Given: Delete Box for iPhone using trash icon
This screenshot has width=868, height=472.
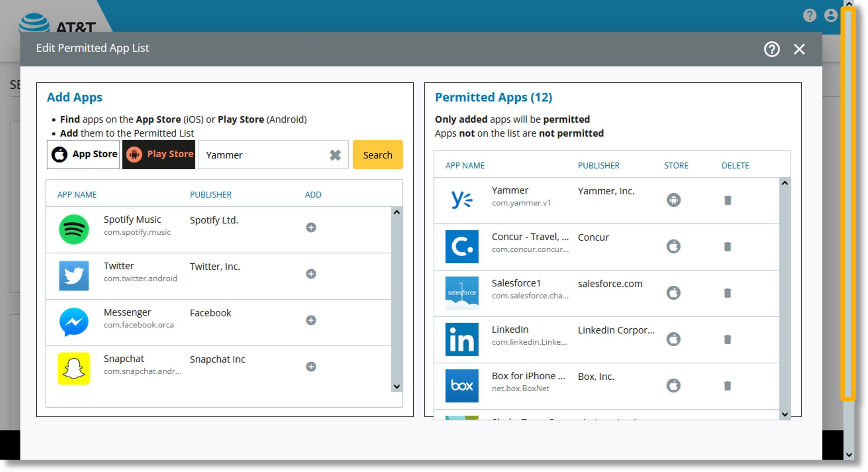Looking at the screenshot, I should coord(728,386).
